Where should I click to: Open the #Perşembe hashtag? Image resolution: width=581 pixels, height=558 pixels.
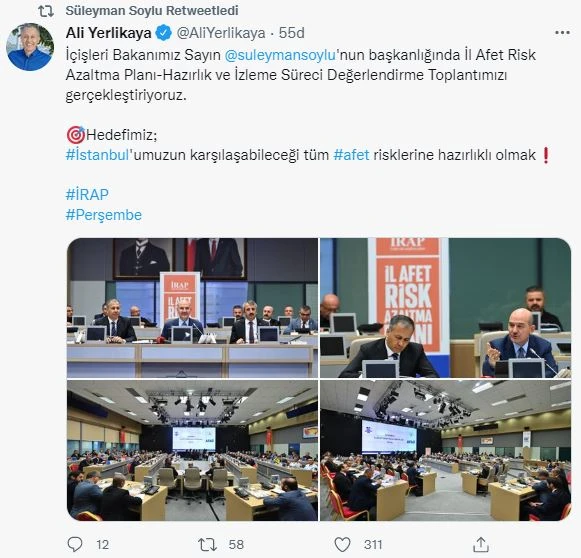tap(104, 215)
